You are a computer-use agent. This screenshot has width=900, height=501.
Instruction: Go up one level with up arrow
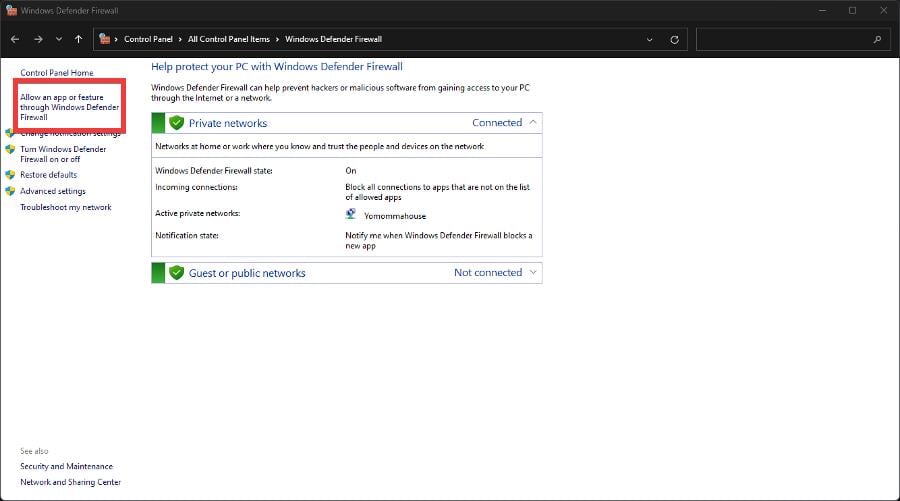tap(79, 39)
